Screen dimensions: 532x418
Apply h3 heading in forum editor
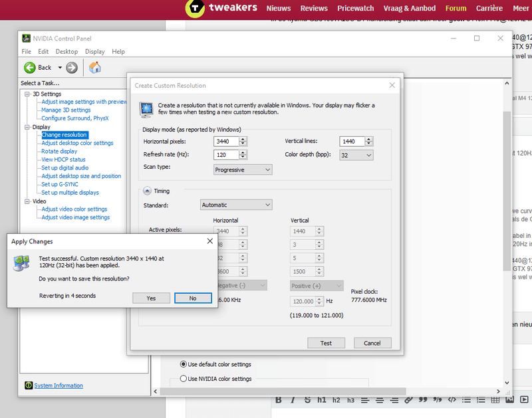click(x=350, y=400)
